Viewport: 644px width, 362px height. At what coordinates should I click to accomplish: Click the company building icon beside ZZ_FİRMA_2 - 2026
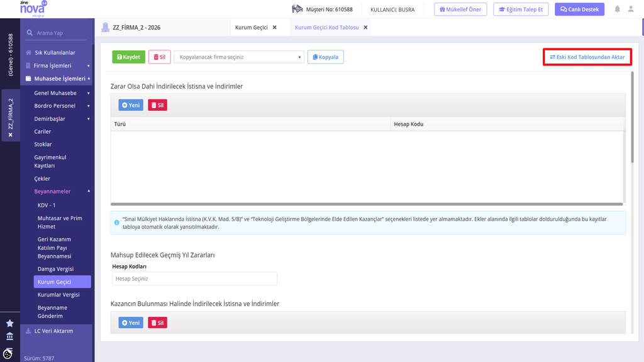click(106, 28)
